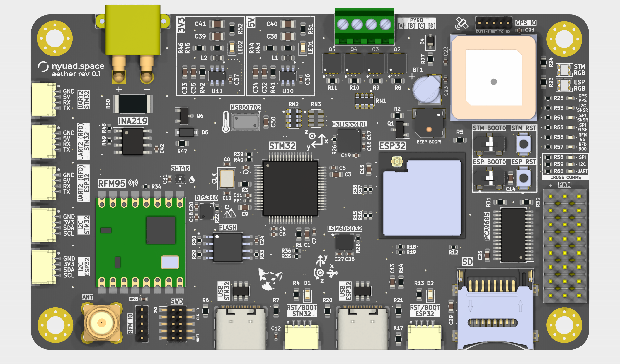The image size is (620, 364).
Task: Click the D1 LED above RST/BOOT STM32
Action: [x=307, y=294]
